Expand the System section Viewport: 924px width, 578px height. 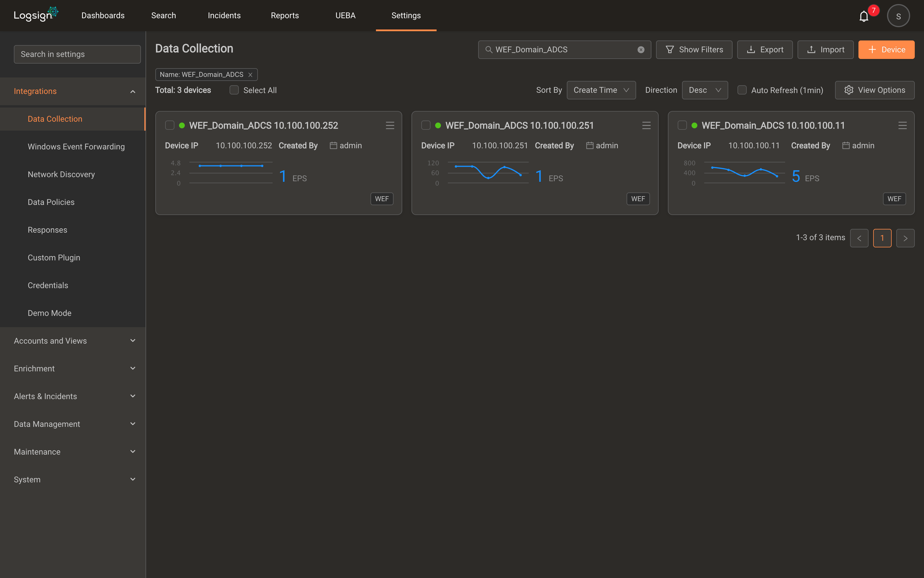(x=72, y=480)
